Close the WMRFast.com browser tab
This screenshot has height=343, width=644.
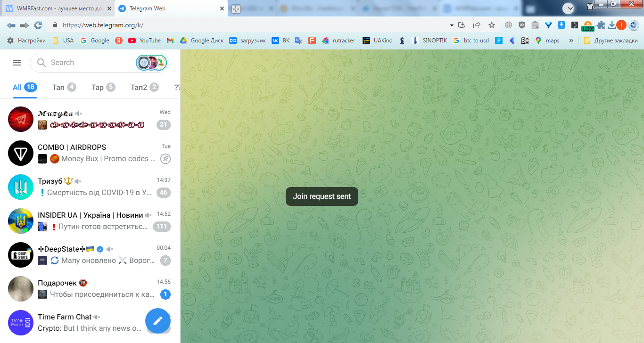coord(109,8)
